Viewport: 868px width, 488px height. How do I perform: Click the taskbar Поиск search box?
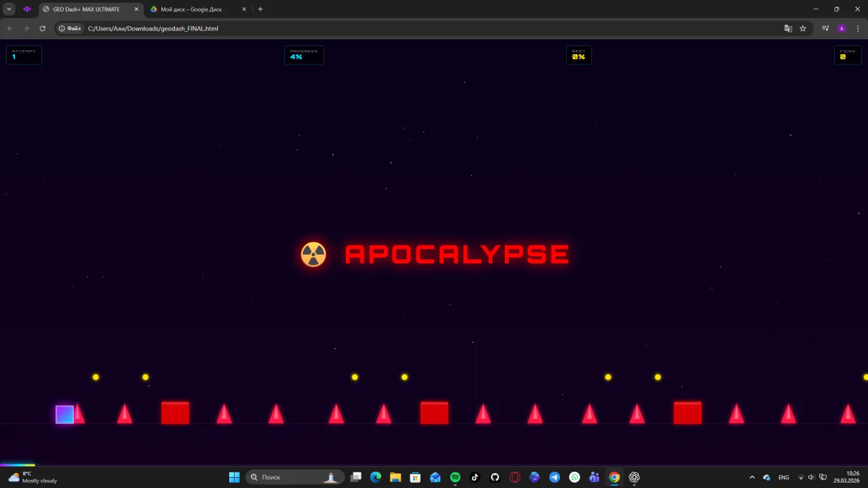click(x=294, y=477)
